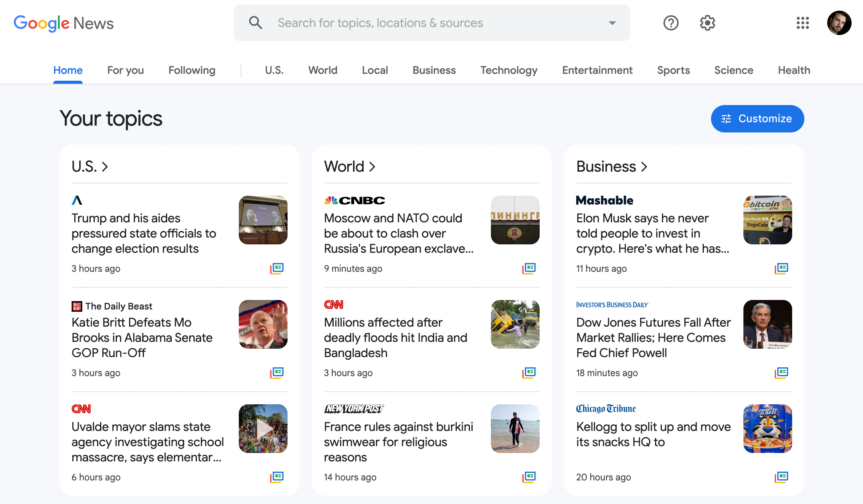Navigate to the Home tab
The image size is (863, 504).
point(68,70)
